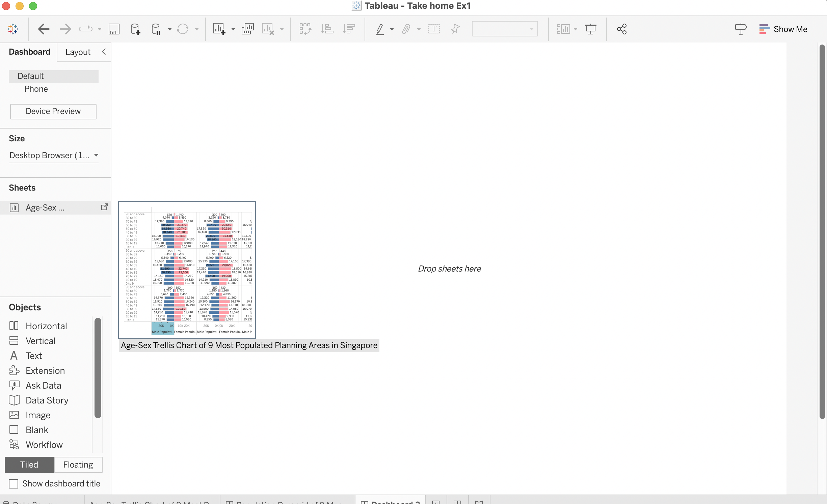Click the Duplicate sheet icon
Image resolution: width=827 pixels, height=504 pixels.
tap(247, 29)
